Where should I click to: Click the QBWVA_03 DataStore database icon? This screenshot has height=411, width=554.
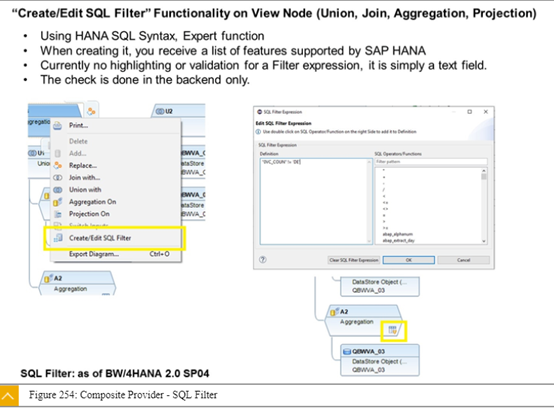pyautogui.click(x=347, y=351)
